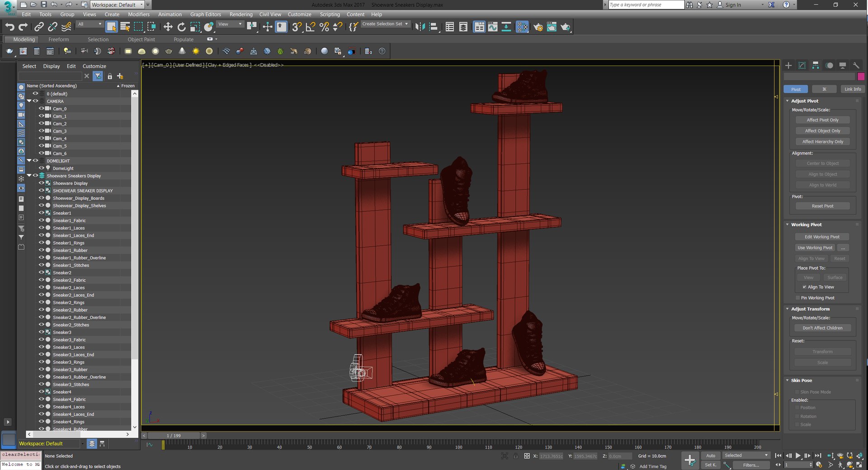
Task: Collapse the Working Pivot rollout
Action: coord(806,224)
